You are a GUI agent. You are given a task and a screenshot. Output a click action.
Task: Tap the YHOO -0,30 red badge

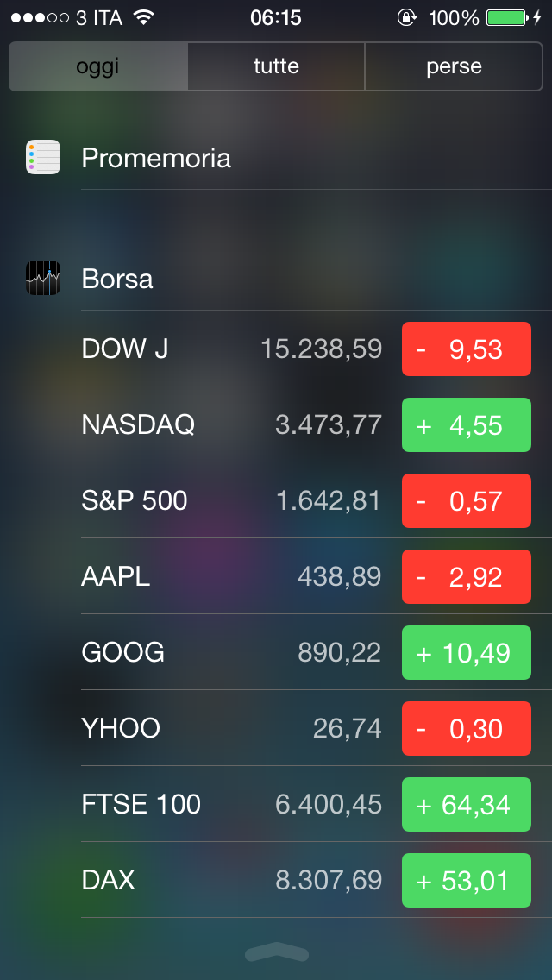pyautogui.click(x=466, y=728)
